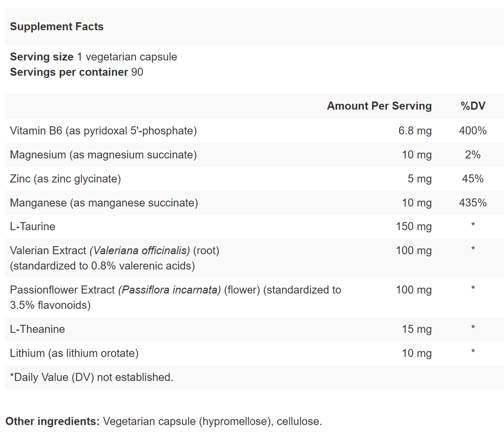This screenshot has width=504, height=437.
Task: Click the %DV column header
Action: pos(472,106)
